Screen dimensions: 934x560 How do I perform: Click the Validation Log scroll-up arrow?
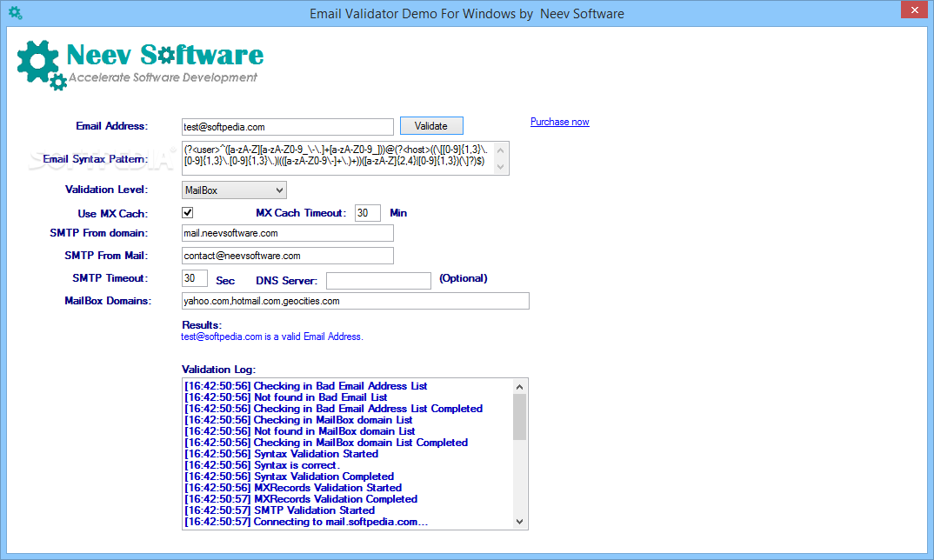[519, 387]
